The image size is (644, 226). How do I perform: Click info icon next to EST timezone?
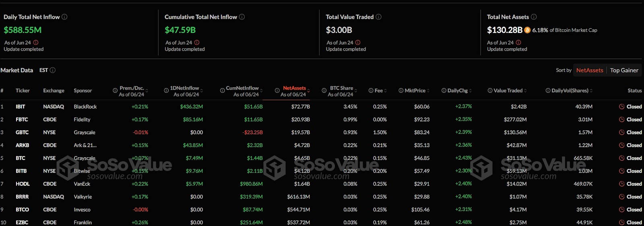coord(52,70)
